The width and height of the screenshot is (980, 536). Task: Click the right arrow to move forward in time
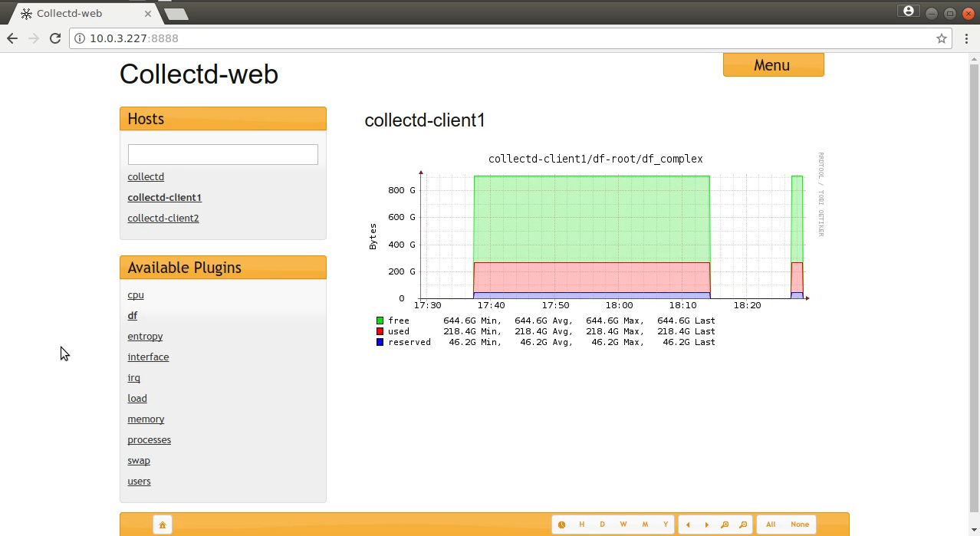tap(706, 524)
